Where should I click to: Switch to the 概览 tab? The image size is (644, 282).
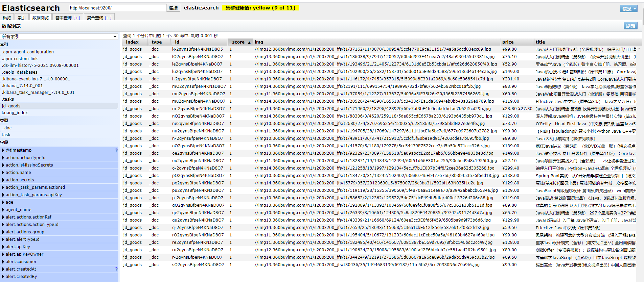tap(7, 18)
